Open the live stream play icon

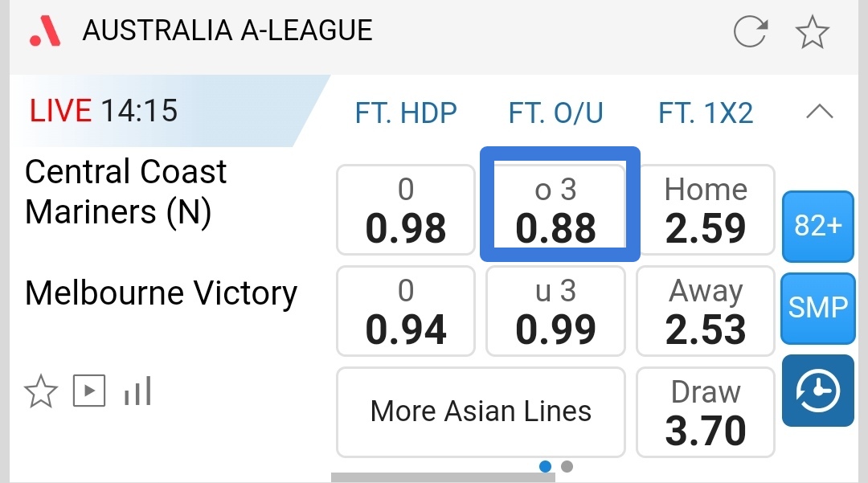89,391
